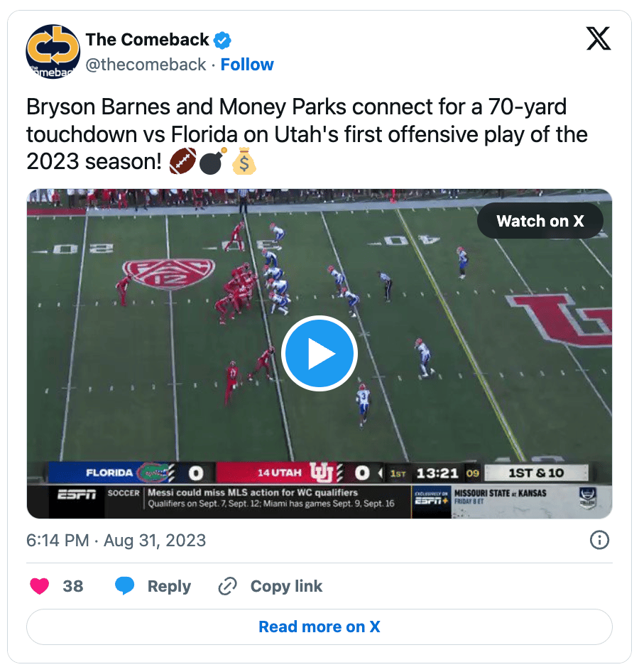Click the Copy link label

[286, 586]
